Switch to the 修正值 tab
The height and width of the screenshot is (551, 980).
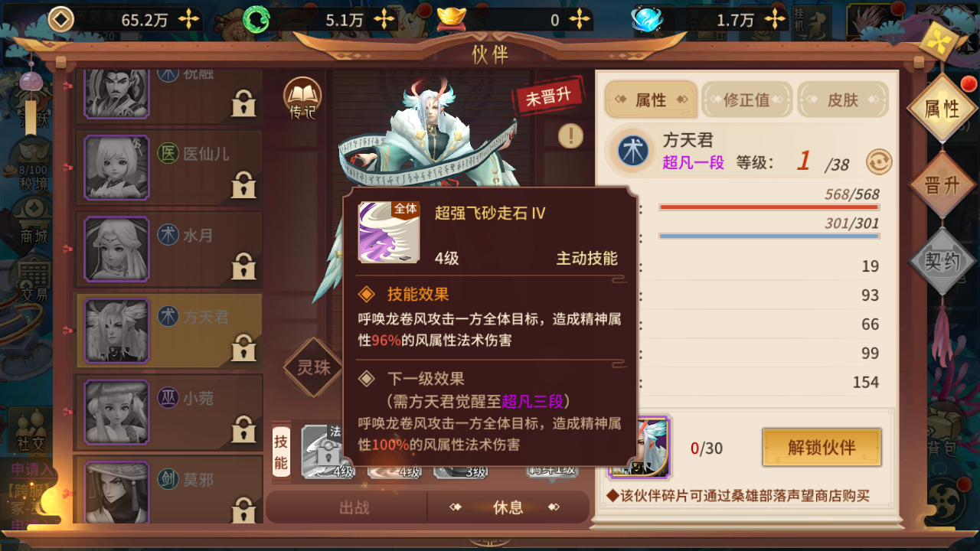746,100
